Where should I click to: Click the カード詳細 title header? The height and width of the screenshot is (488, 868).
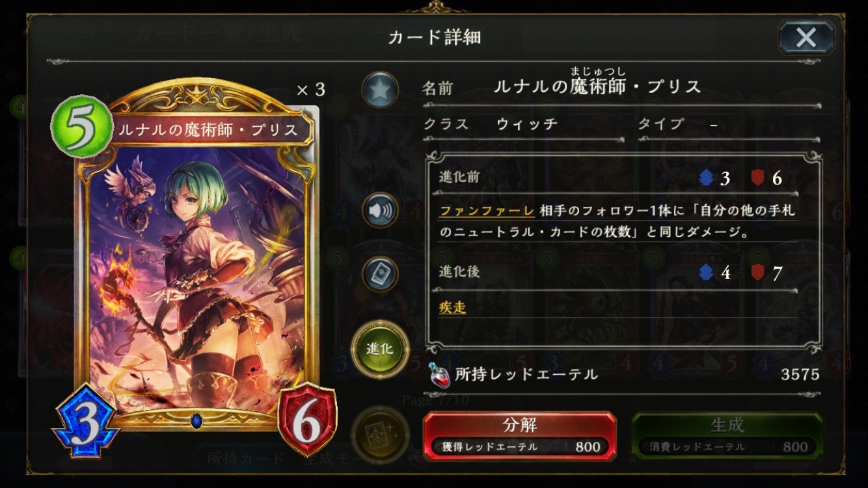pos(434,37)
